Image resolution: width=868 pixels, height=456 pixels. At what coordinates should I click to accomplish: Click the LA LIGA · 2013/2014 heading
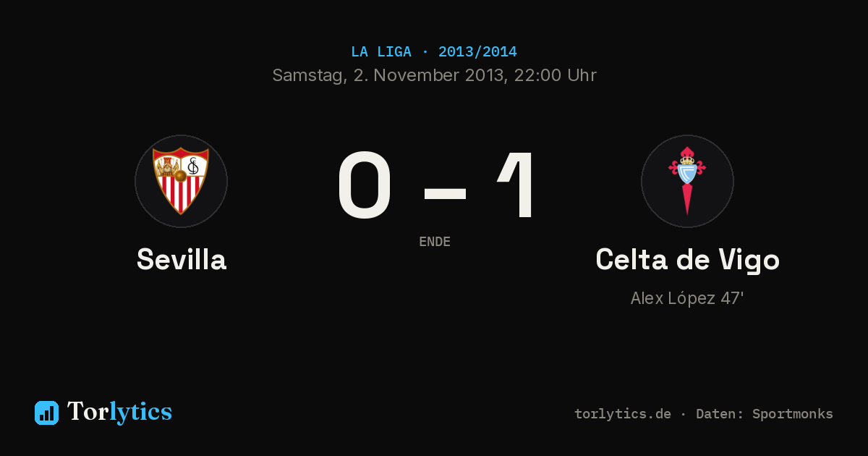point(434,52)
